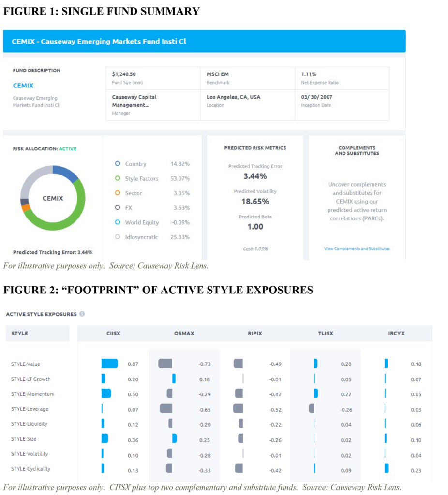
Task: Click the OSMAX STYLE-Leverage exposure bar
Action: pyautogui.click(x=166, y=408)
